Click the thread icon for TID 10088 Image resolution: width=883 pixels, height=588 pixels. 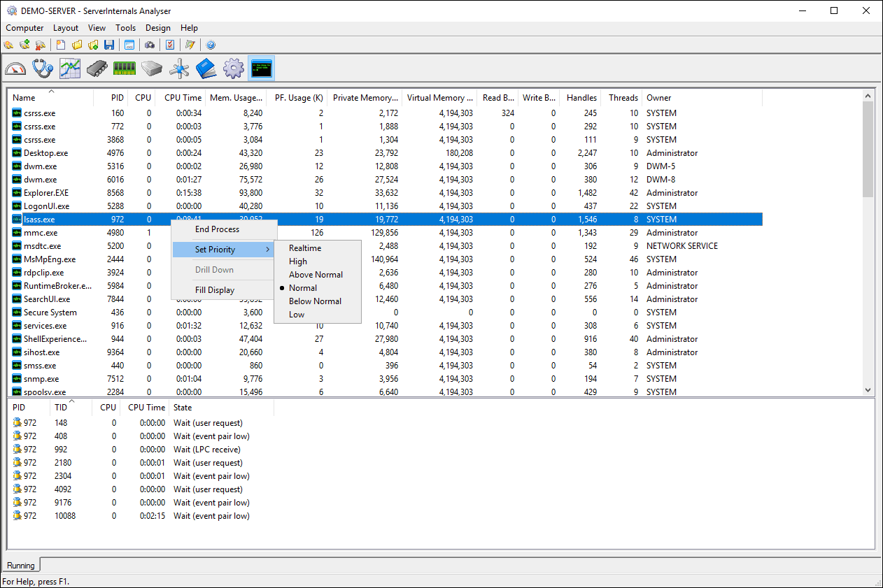pyautogui.click(x=17, y=516)
